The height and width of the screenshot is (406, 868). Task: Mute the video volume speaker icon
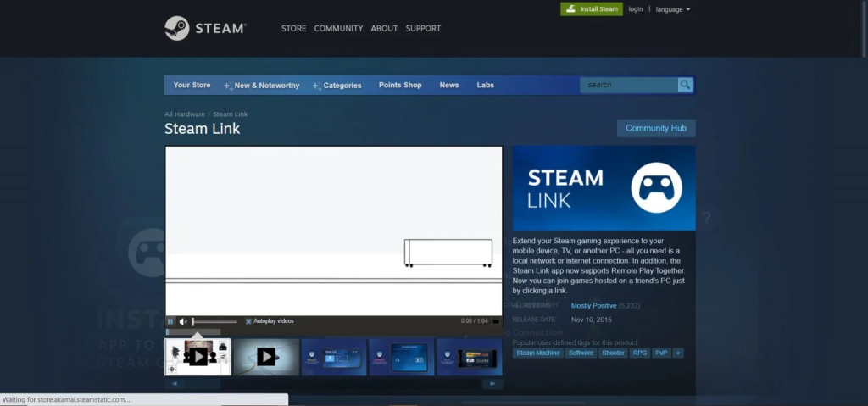(x=183, y=321)
